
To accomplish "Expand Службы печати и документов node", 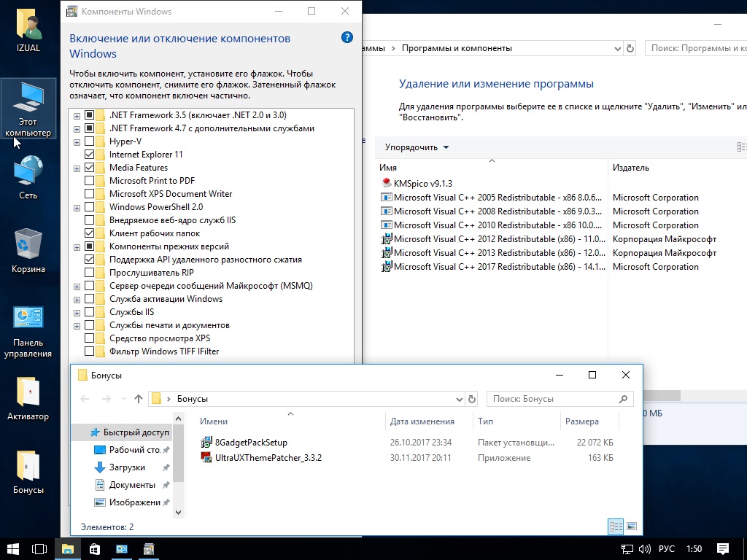I will point(77,326).
